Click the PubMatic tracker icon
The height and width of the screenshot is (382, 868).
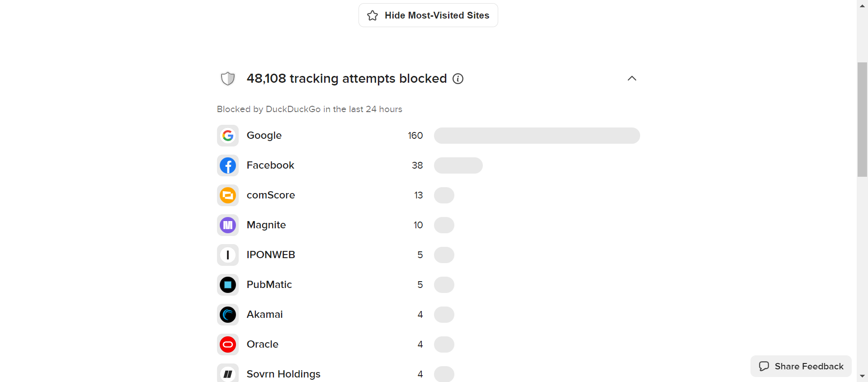coord(228,285)
